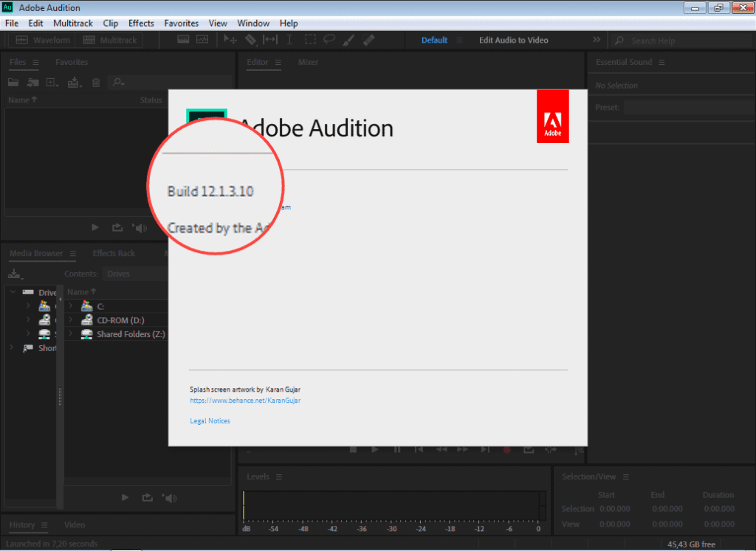756x551 pixels.
Task: Open the behance.net/KaranGujar link
Action: coord(245,401)
